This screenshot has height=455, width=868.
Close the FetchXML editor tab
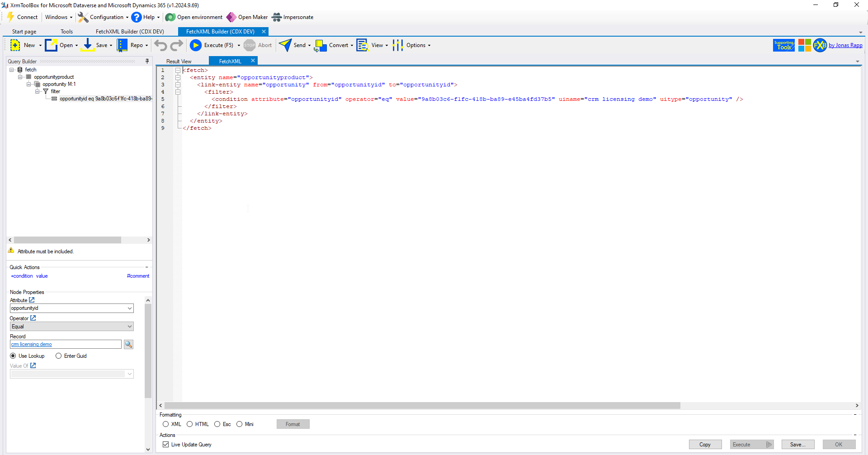click(253, 61)
